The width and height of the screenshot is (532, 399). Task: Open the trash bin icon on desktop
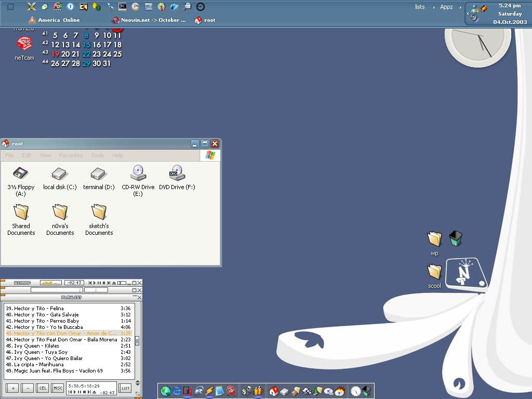point(456,238)
